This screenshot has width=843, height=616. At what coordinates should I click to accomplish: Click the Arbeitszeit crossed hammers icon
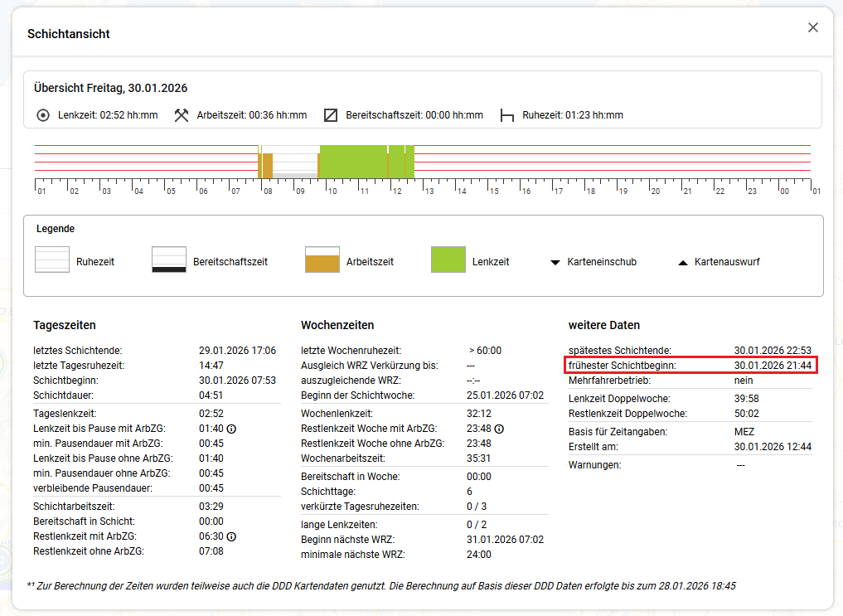click(182, 115)
